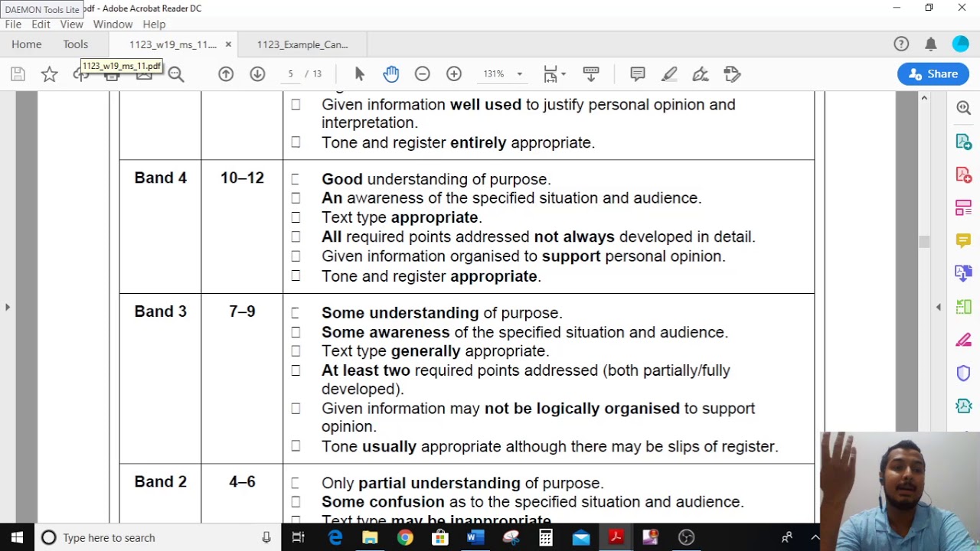Select the 1123_w19_ms_11 document tab
Viewport: 980px width, 551px height.
[173, 44]
